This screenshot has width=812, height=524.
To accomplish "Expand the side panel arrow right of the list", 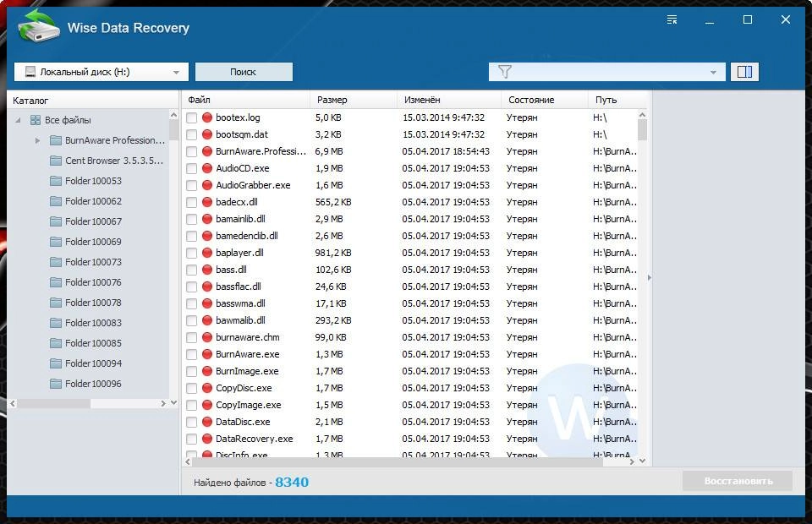I will pos(650,278).
